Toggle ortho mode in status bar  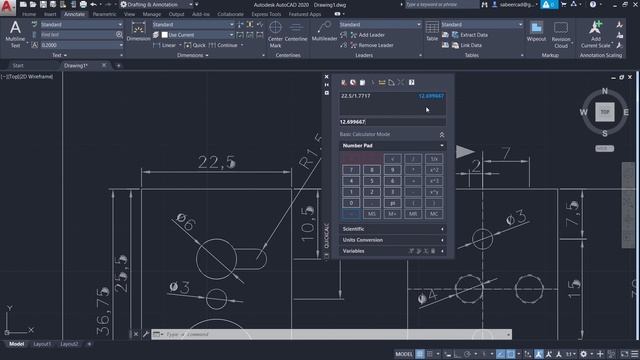pos(457,354)
